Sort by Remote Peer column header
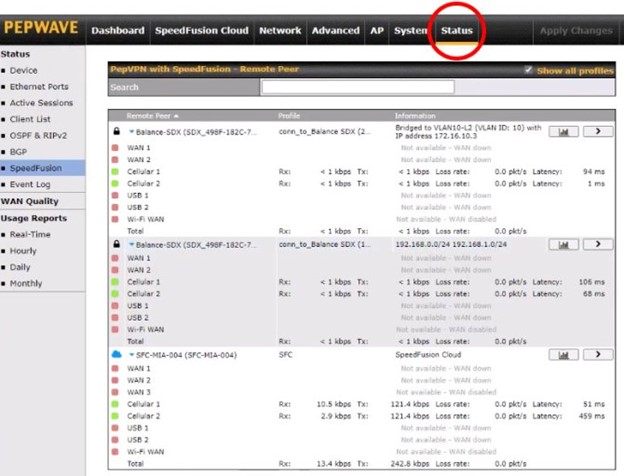Screen dimensions: 624x476 click(x=147, y=116)
